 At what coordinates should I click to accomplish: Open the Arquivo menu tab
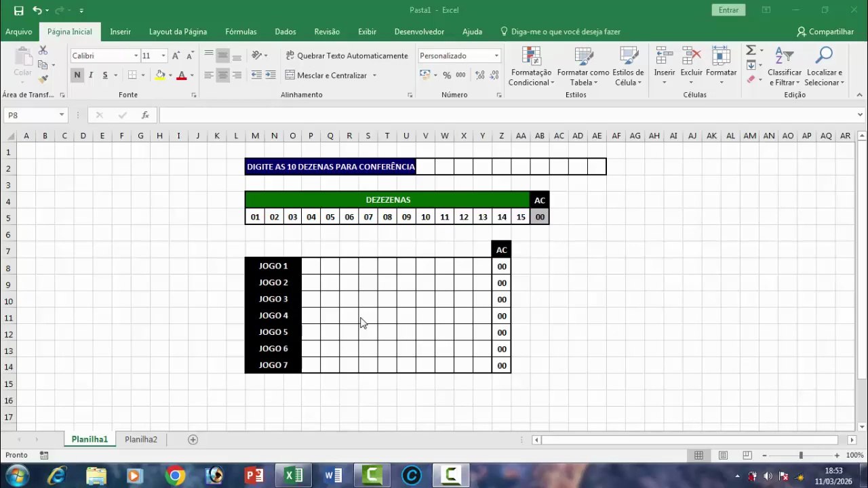(19, 32)
